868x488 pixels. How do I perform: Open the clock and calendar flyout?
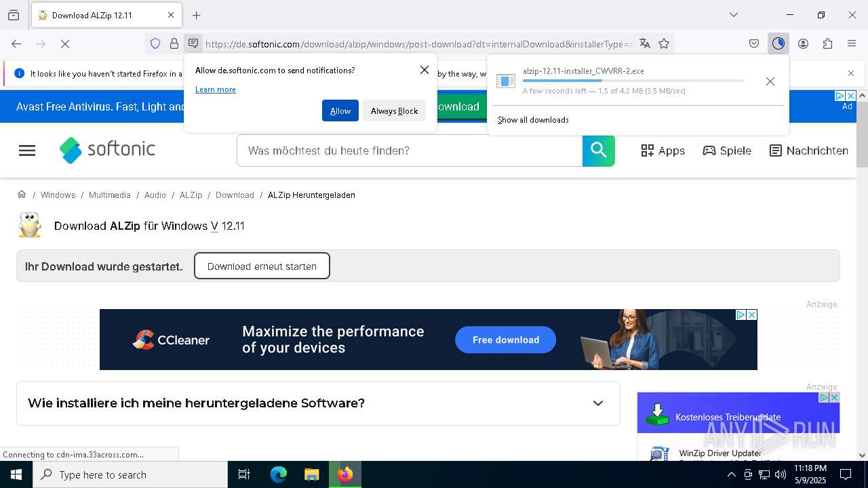[x=810, y=474]
